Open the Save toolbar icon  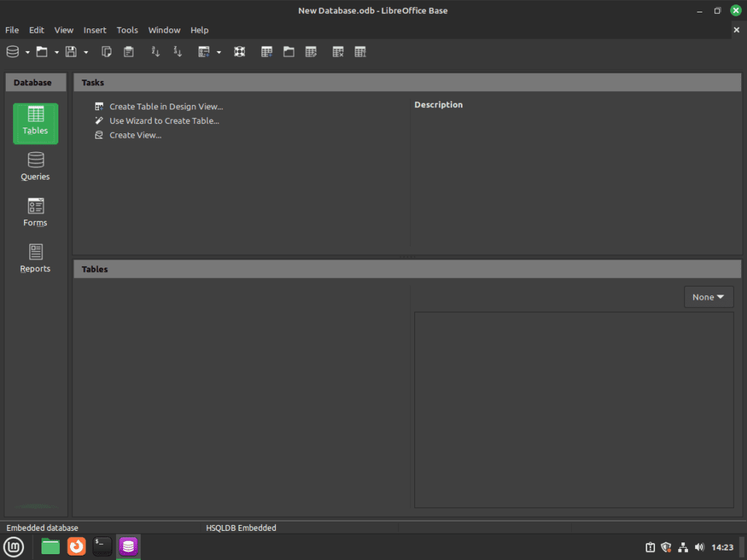(69, 52)
